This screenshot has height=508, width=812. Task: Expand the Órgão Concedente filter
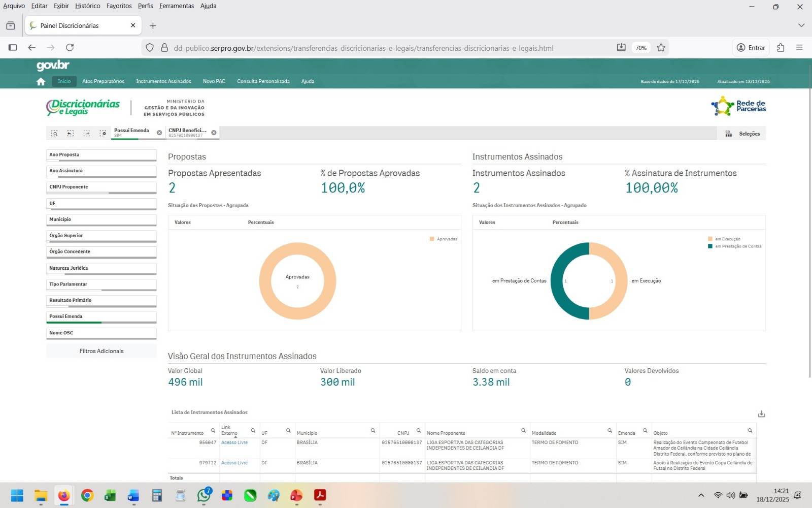coord(101,252)
